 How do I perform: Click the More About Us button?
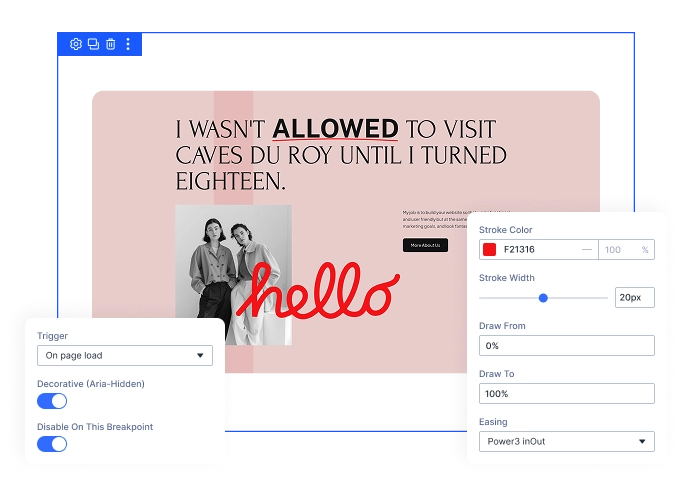click(x=425, y=245)
